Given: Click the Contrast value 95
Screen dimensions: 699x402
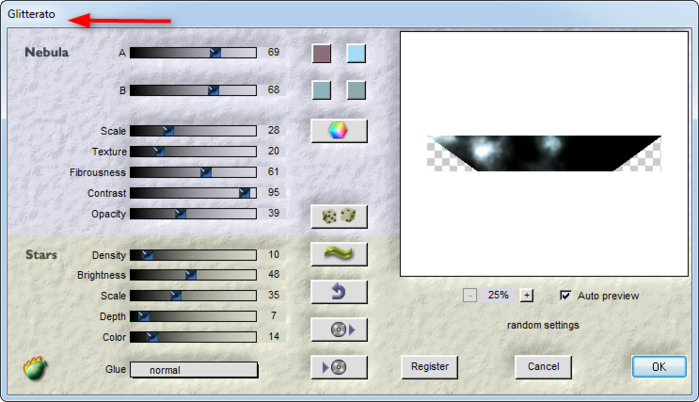Looking at the screenshot, I should 274,192.
